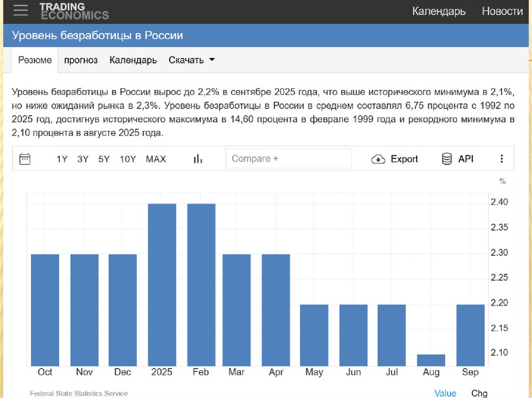Open the Резюме tab
Image resolution: width=532 pixels, height=398 pixels.
pyautogui.click(x=35, y=60)
